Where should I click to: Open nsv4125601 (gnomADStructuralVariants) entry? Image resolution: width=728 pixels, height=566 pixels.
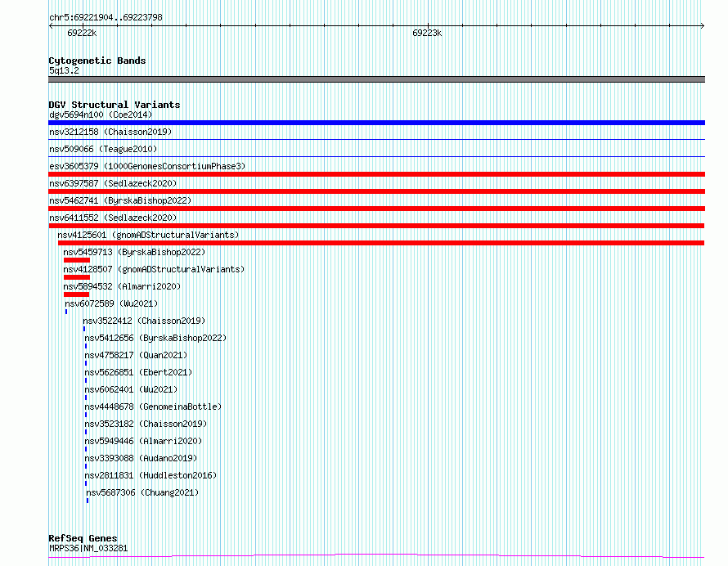148,235
